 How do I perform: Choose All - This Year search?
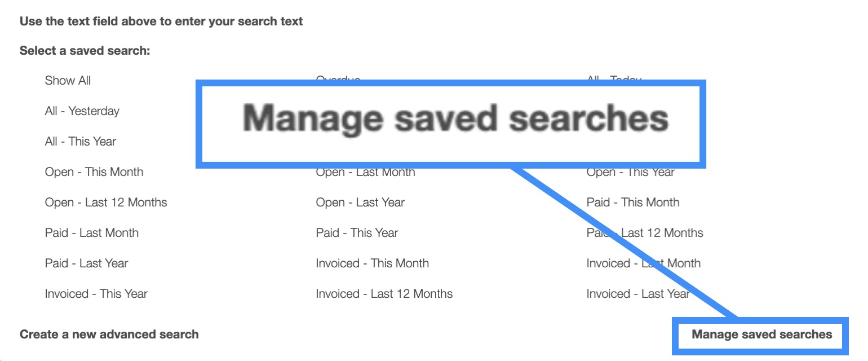81,142
